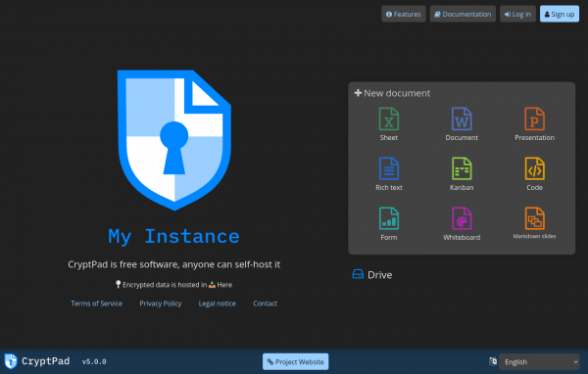This screenshot has height=374, width=588.
Task: Click the v5.0.0 version text
Action: (94, 361)
